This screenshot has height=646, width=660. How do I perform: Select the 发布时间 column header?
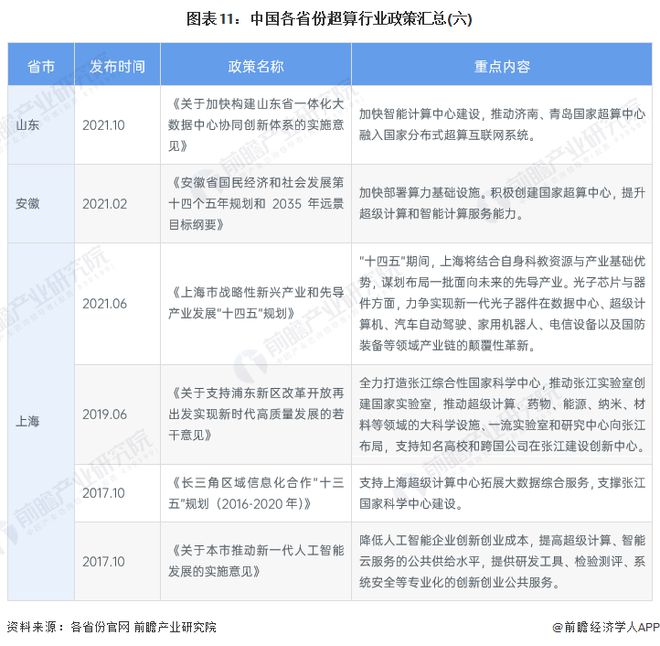117,66
